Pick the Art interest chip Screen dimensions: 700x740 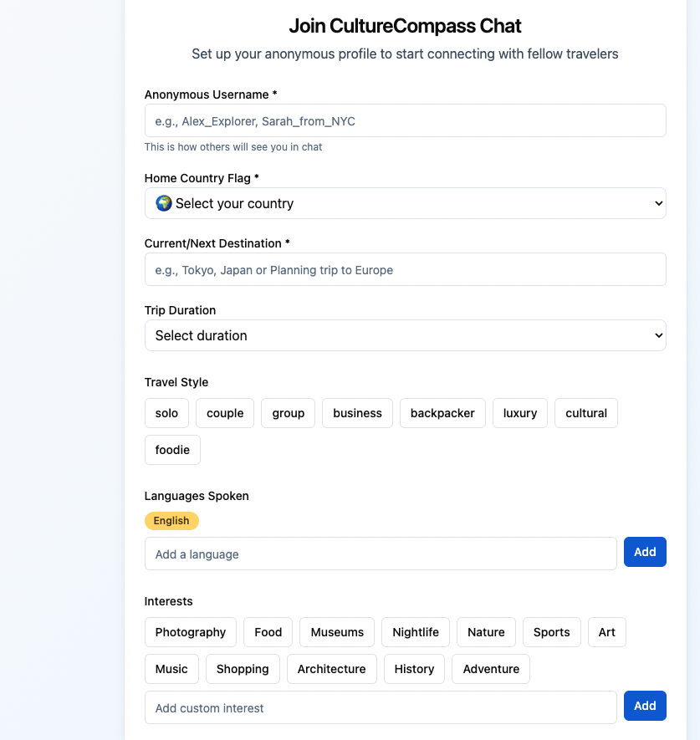click(607, 632)
